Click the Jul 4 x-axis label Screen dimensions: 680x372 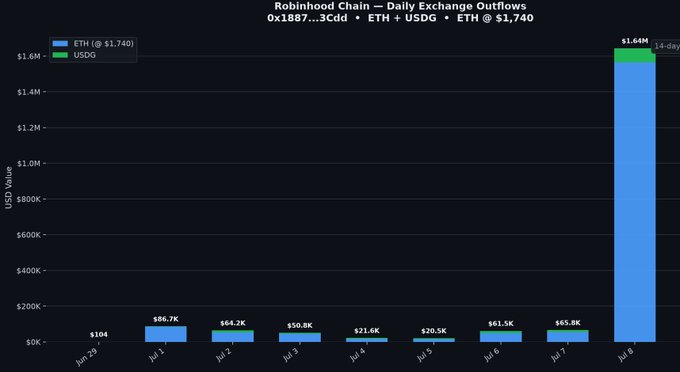click(x=357, y=355)
